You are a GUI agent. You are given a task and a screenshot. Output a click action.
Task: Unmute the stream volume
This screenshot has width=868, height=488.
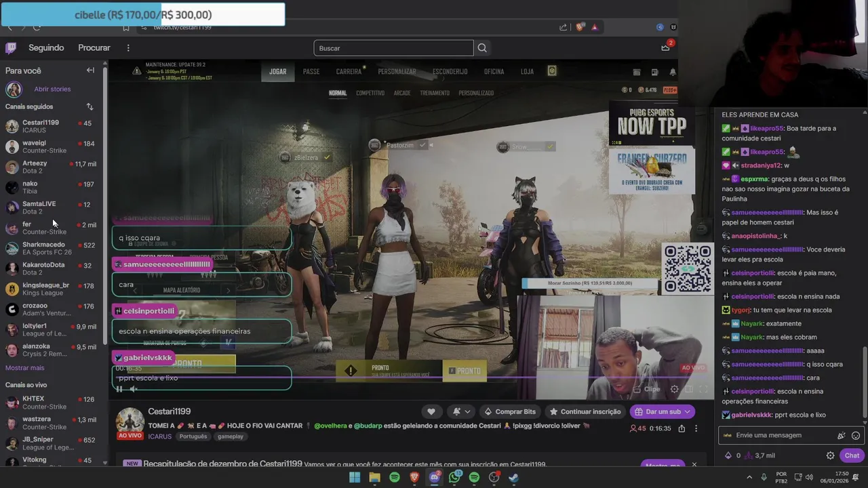pos(134,388)
